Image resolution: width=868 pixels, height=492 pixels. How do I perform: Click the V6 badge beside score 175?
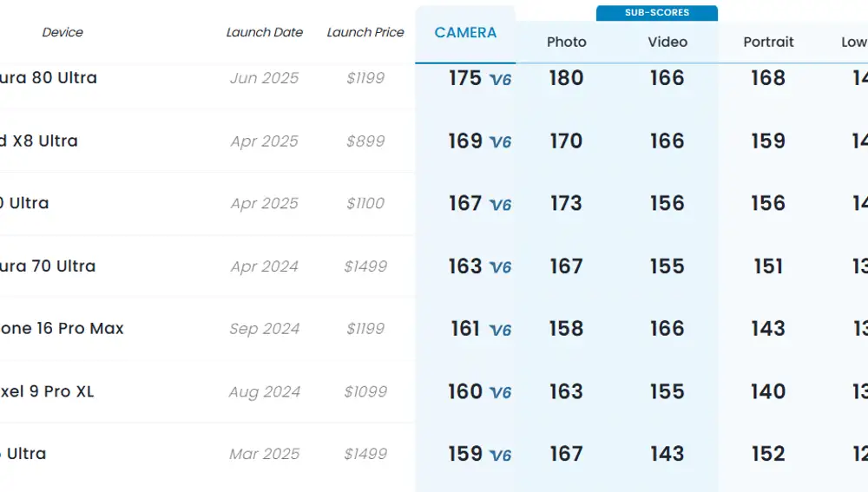coord(501,80)
